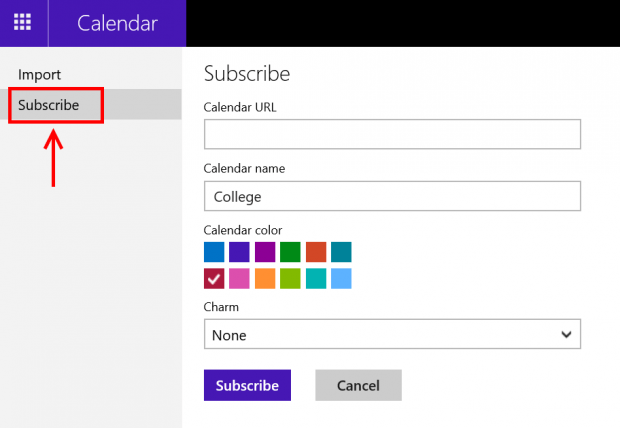Click the Cancel button
The width and height of the screenshot is (620, 428).
click(x=358, y=385)
